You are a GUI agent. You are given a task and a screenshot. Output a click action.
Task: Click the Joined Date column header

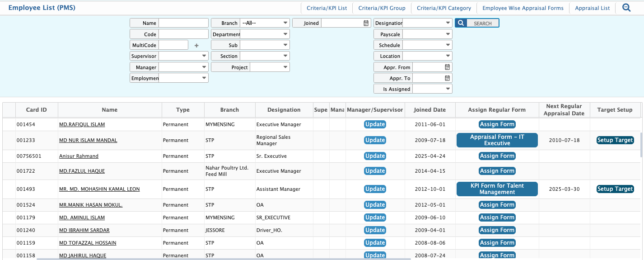[x=429, y=110]
